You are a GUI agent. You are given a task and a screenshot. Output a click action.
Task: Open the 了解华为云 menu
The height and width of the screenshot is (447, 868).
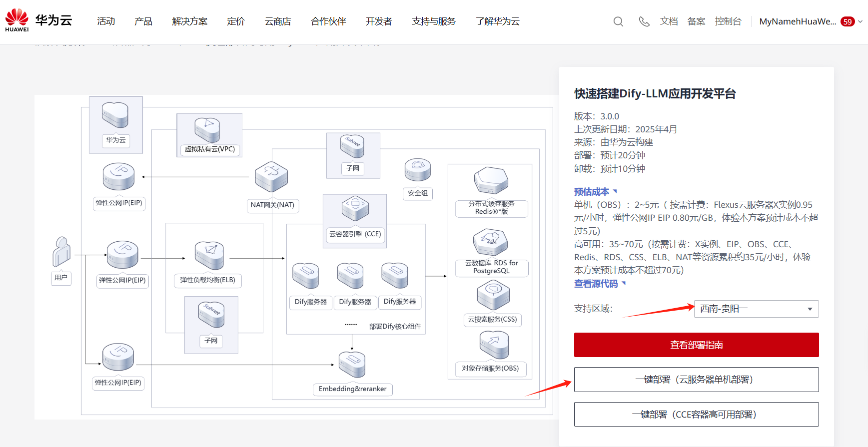pyautogui.click(x=498, y=21)
